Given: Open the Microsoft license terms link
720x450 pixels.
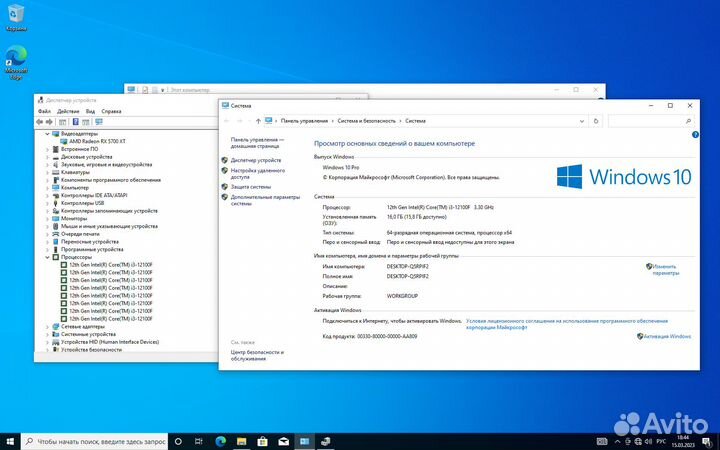Looking at the screenshot, I should click(x=567, y=324).
